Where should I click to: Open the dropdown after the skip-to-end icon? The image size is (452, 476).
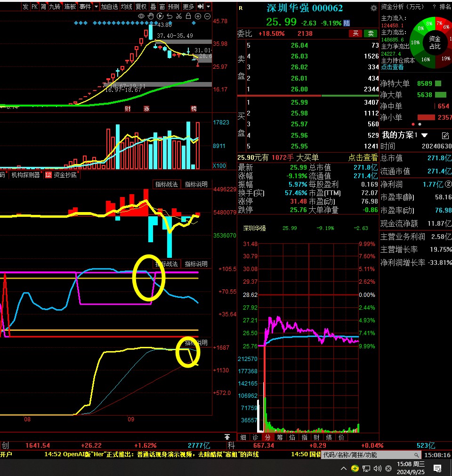click(x=208, y=7)
